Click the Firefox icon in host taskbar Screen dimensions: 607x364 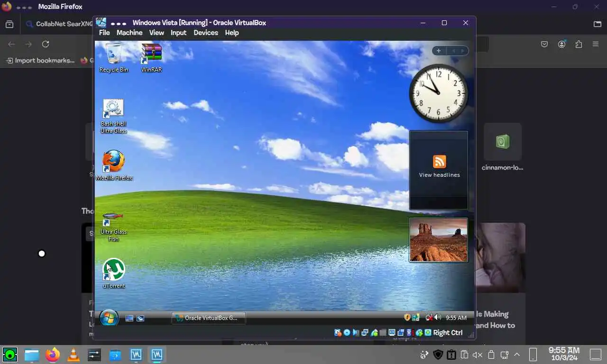(x=53, y=355)
